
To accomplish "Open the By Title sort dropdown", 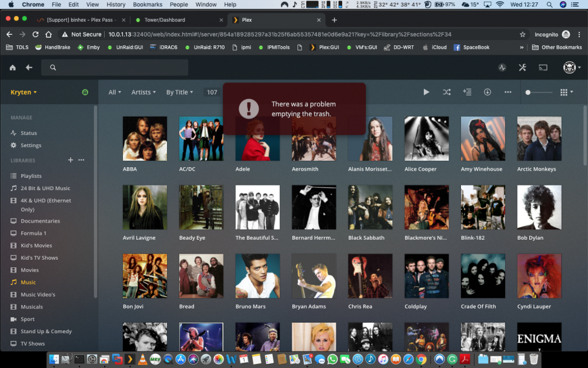I will [179, 92].
